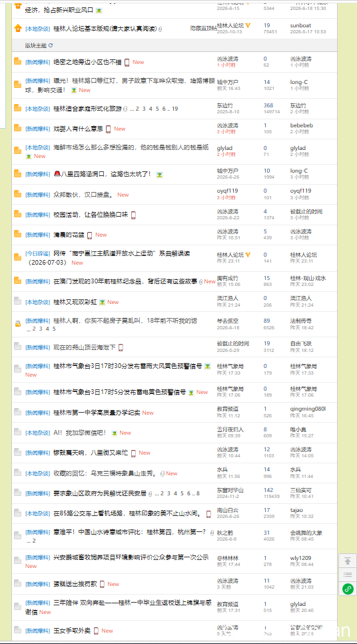Open last poster bebebeb profile
Image resolution: width=357 pixels, height=644 pixels.
(302, 125)
